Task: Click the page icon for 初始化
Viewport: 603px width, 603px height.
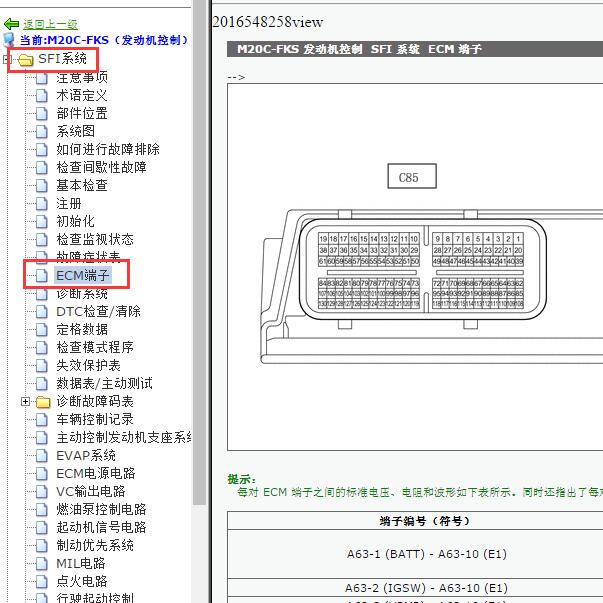Action: [x=42, y=222]
